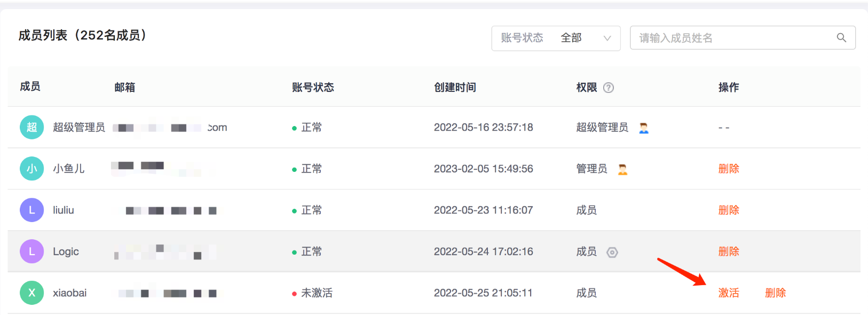
Task: Click the search magnifier icon
Action: tap(841, 38)
